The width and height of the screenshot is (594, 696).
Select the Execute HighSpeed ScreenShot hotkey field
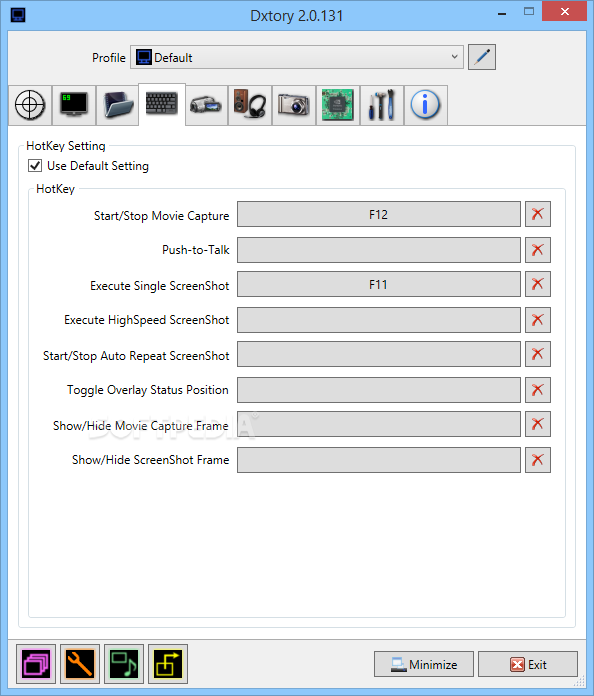(379, 320)
